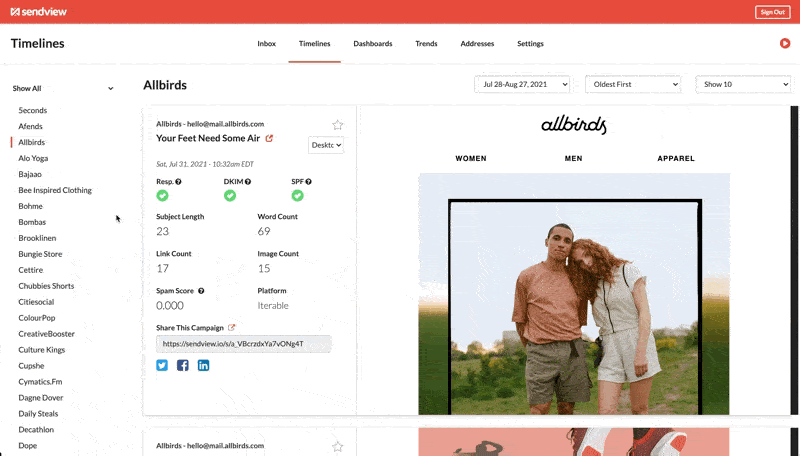800x456 pixels.
Task: Select Culture Kings in sidebar list
Action: tap(42, 350)
